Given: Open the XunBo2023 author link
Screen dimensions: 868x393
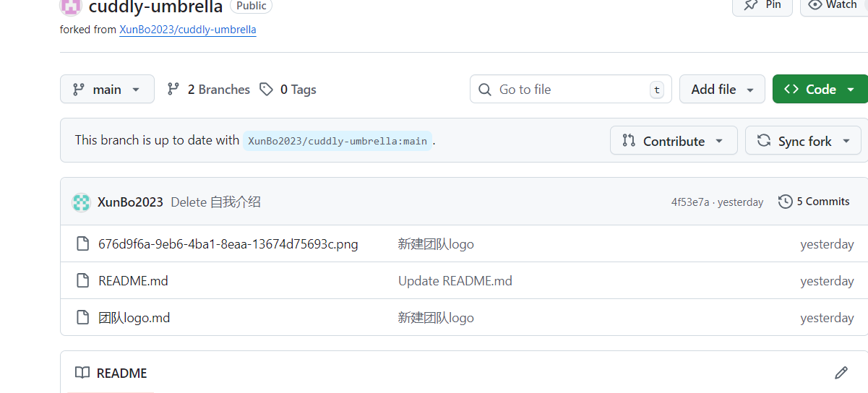Looking at the screenshot, I should (x=130, y=202).
